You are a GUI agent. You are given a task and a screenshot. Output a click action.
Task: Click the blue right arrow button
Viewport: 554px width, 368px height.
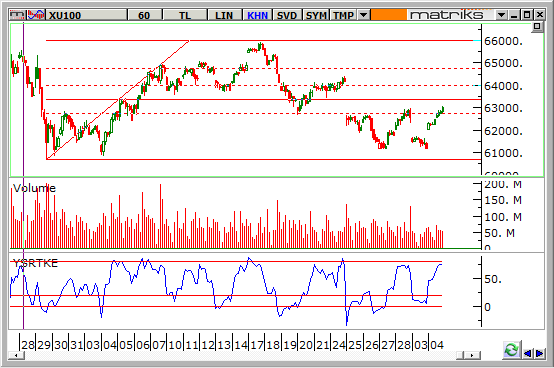pyautogui.click(x=540, y=353)
